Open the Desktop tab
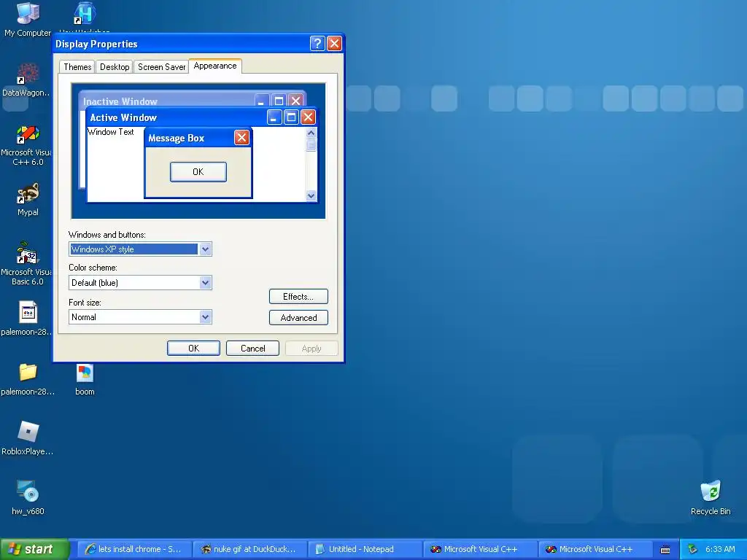This screenshot has height=560, width=747. [115, 66]
